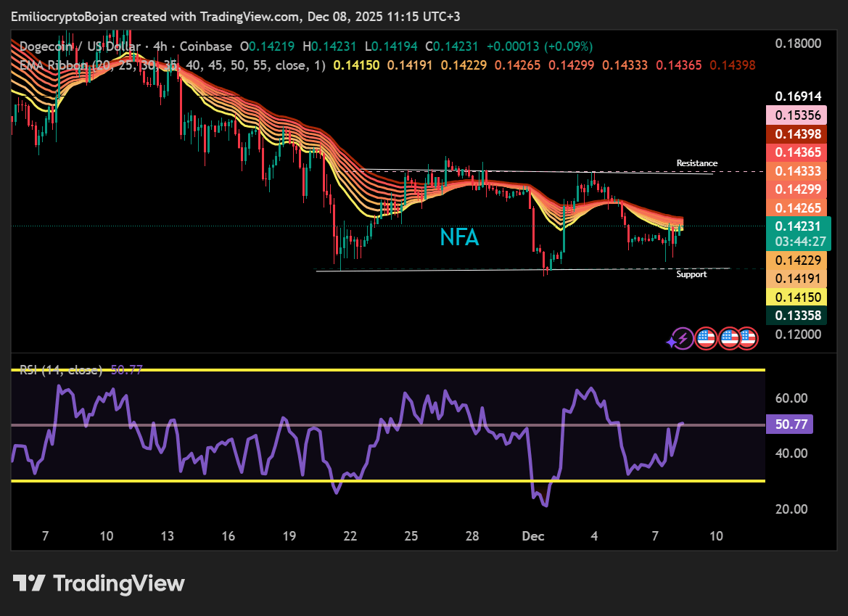Viewport: 848px width, 616px height.
Task: Click the yellow 0.14150 EMA price label
Action: click(797, 297)
